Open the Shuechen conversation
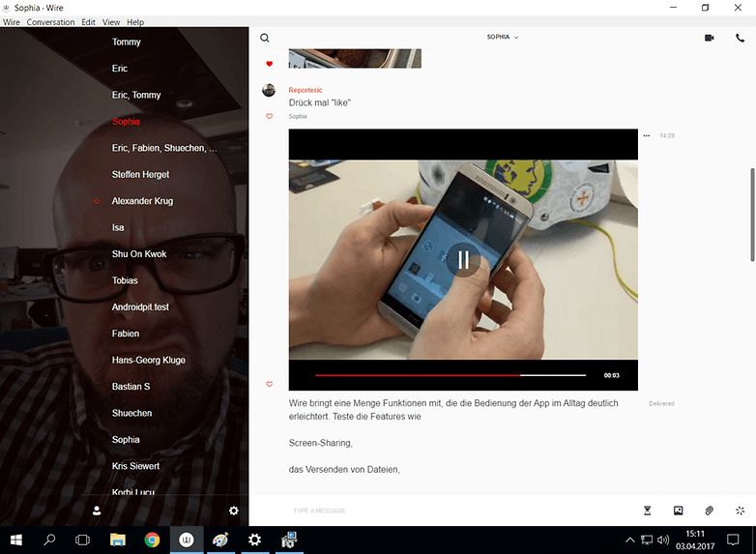 [x=131, y=413]
